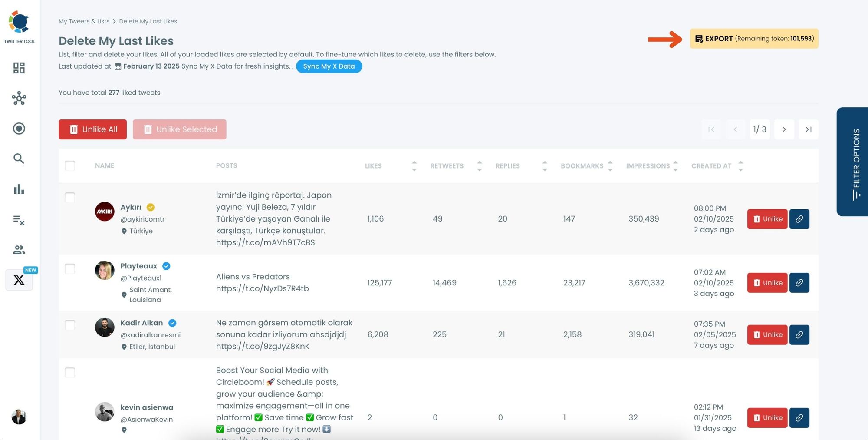Click the user profile avatar in sidebar
The height and width of the screenshot is (440, 868).
click(19, 417)
